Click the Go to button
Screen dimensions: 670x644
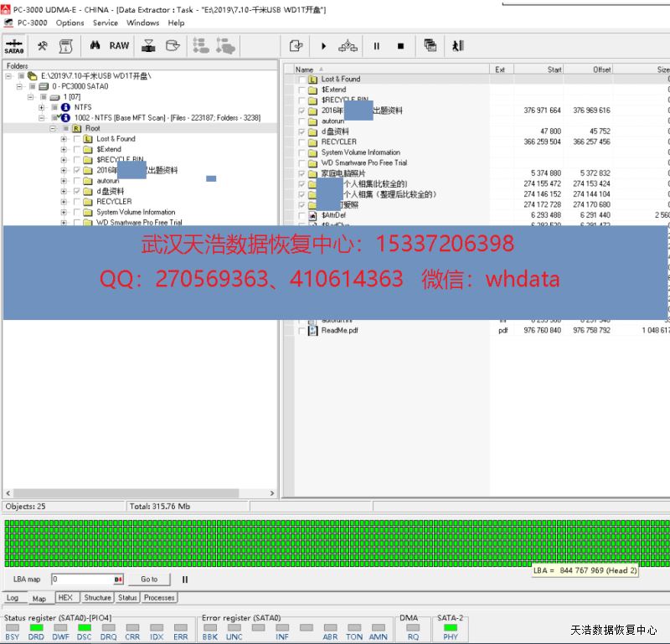click(148, 580)
